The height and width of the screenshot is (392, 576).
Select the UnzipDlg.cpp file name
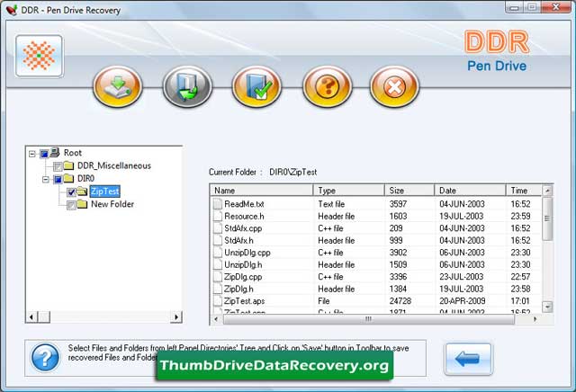pos(247,253)
